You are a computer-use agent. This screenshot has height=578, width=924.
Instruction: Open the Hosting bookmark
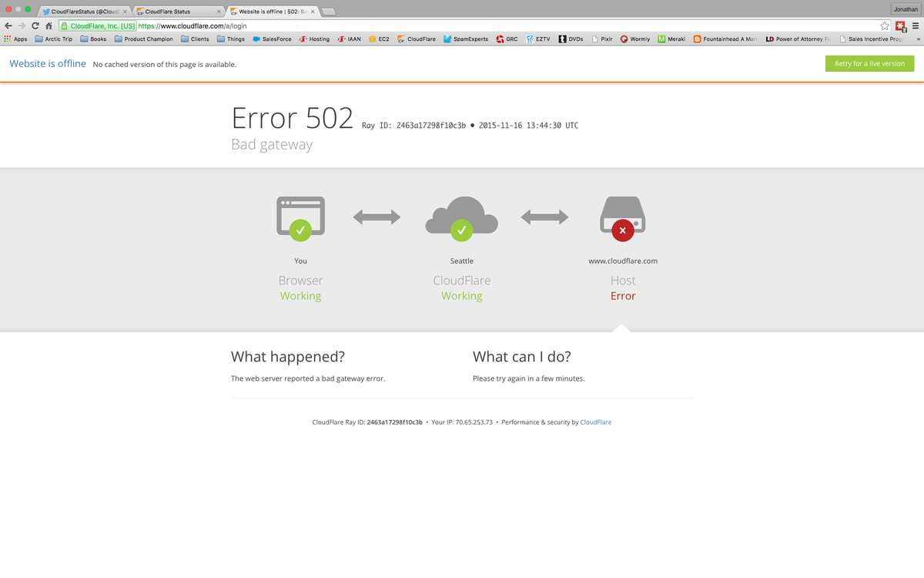(x=314, y=39)
